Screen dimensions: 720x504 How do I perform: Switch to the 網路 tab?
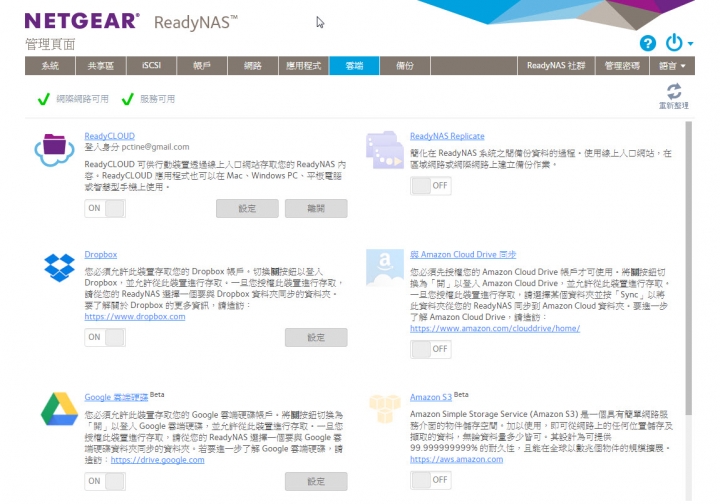click(253, 66)
